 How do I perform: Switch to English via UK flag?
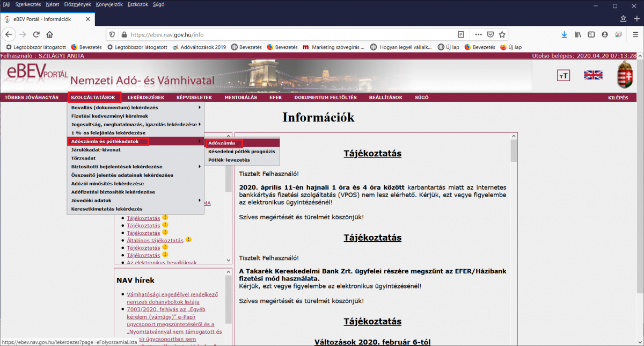(593, 75)
